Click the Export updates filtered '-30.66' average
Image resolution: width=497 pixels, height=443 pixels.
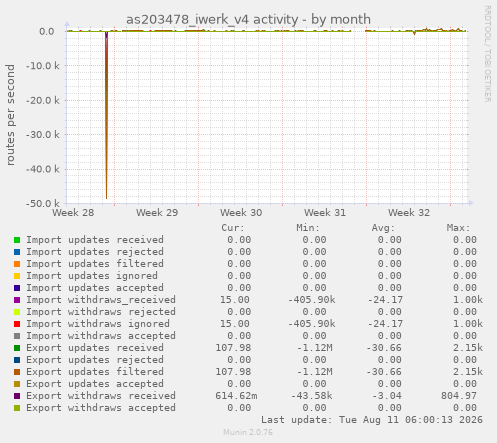[384, 372]
